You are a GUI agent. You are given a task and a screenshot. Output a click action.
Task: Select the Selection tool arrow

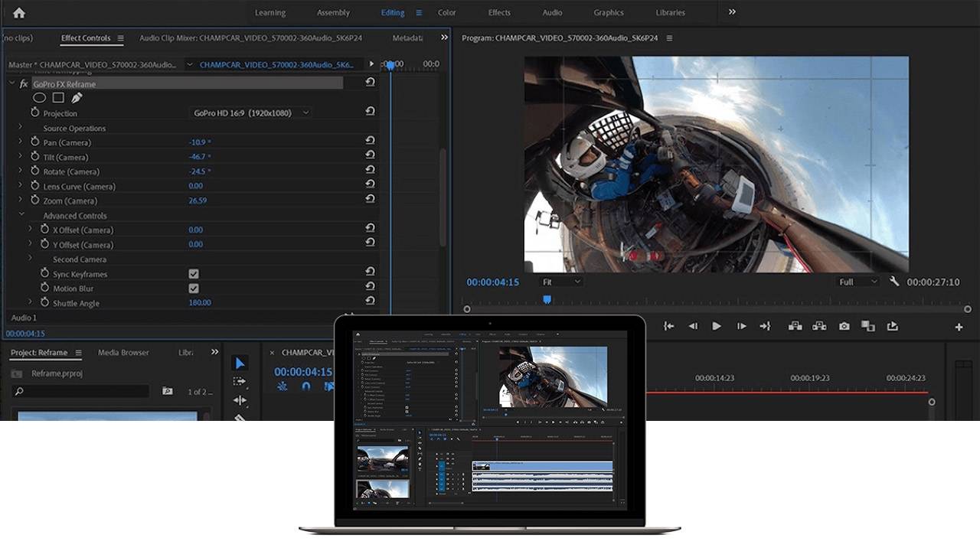240,363
